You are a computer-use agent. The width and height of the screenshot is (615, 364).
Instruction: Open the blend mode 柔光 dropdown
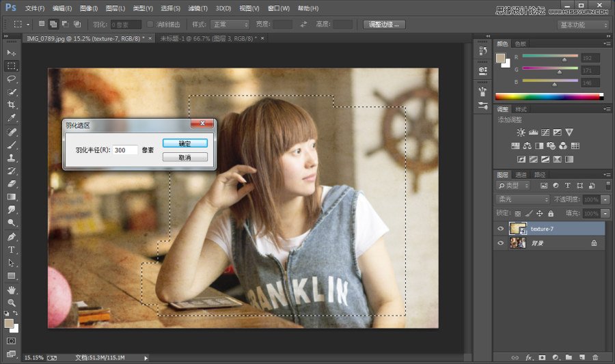[x=523, y=199]
